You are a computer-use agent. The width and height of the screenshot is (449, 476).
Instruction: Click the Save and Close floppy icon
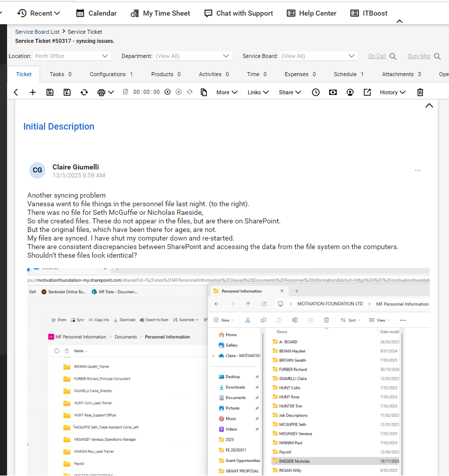tap(67, 92)
